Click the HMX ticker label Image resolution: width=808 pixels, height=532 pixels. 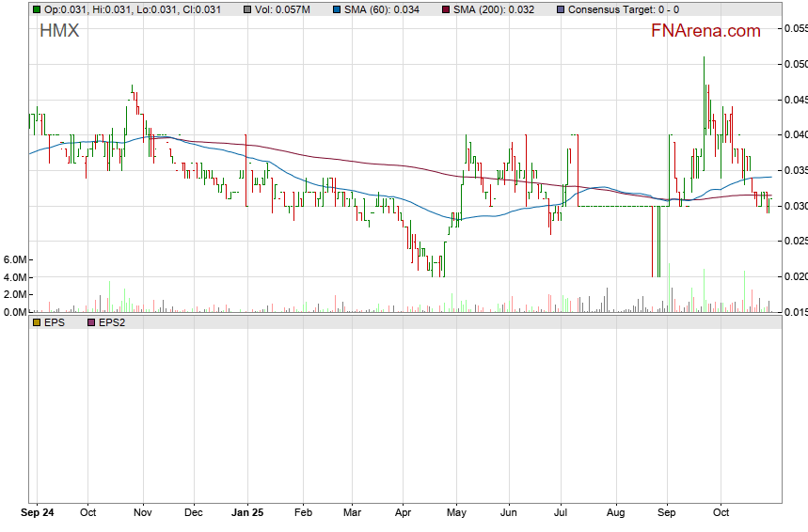[x=59, y=31]
